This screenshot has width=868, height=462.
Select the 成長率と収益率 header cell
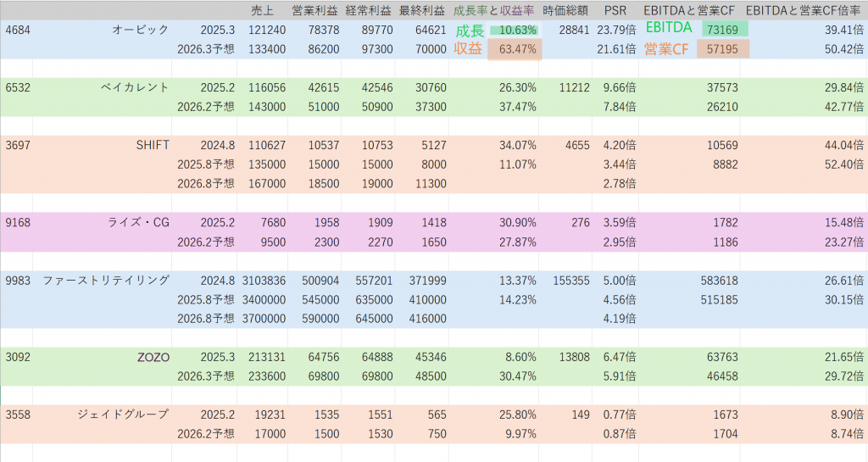point(494,10)
